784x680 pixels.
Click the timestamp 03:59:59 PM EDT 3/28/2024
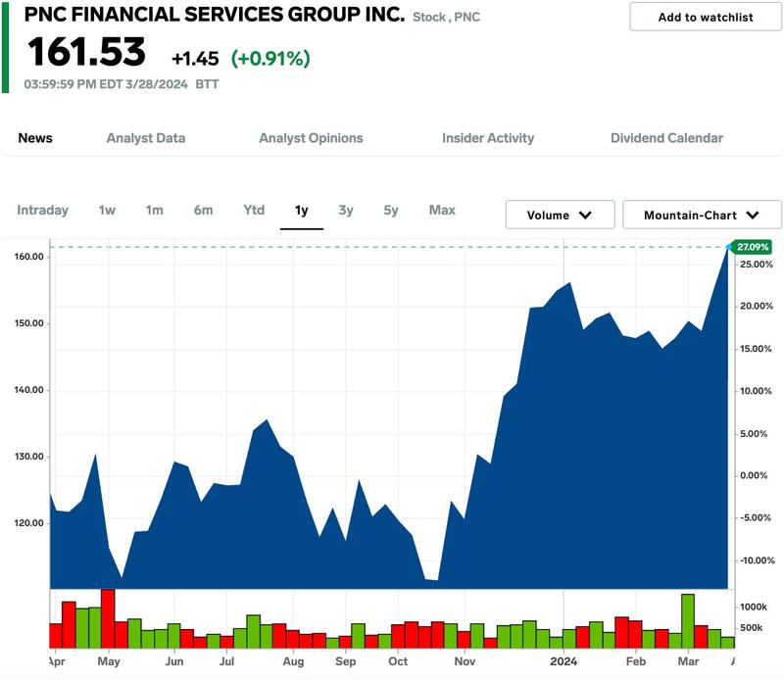pyautogui.click(x=106, y=84)
